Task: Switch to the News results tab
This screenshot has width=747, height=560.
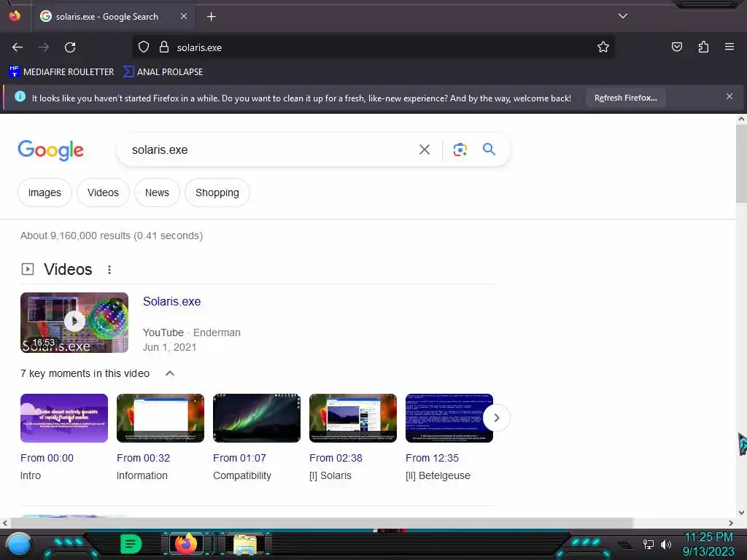Action: pos(157,192)
